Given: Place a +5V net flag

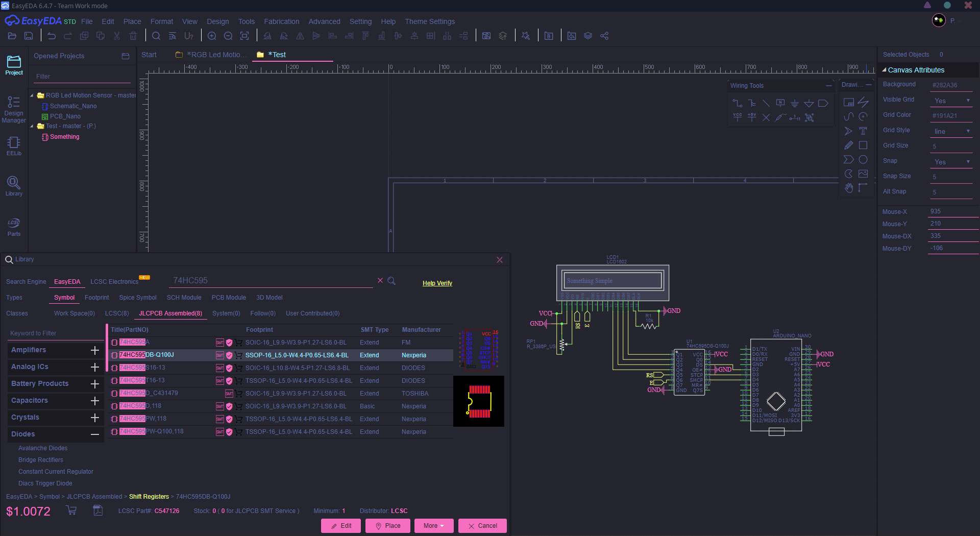Looking at the screenshot, I should click(x=751, y=117).
